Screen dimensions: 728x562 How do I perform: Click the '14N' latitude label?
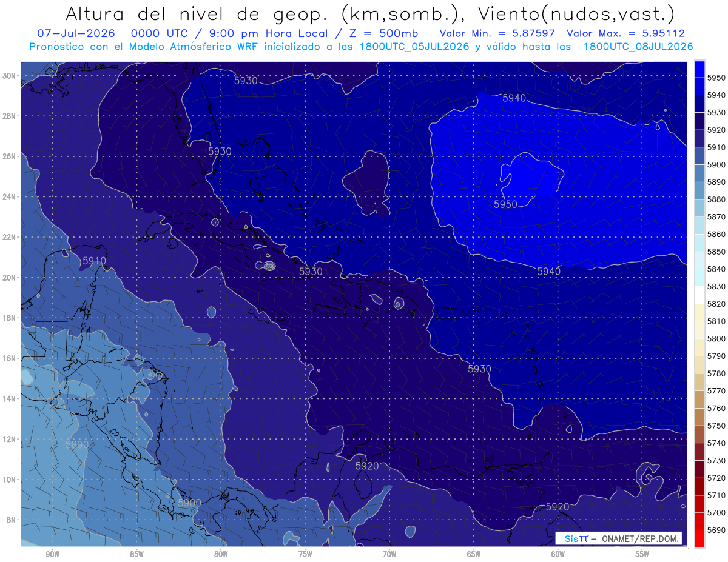click(10, 398)
